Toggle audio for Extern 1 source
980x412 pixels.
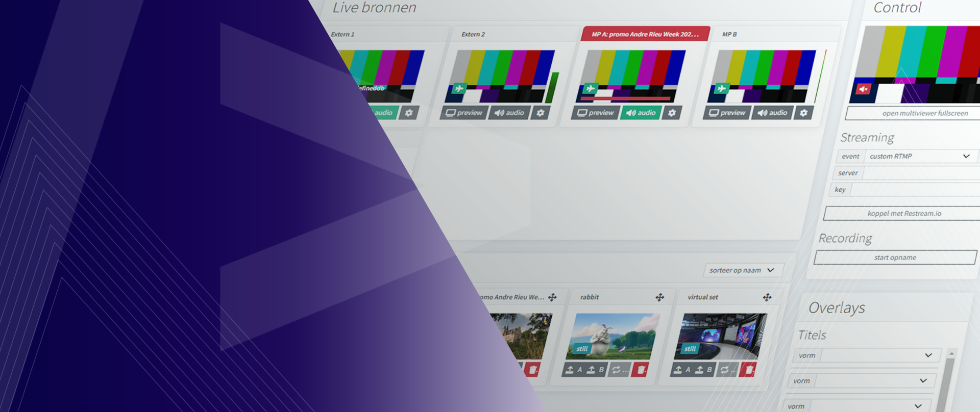tap(383, 113)
